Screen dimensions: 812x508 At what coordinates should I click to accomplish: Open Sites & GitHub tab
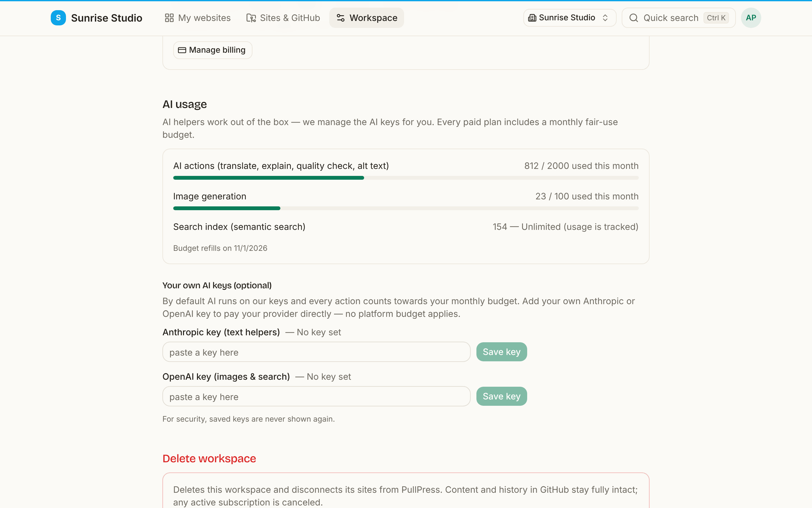click(283, 18)
